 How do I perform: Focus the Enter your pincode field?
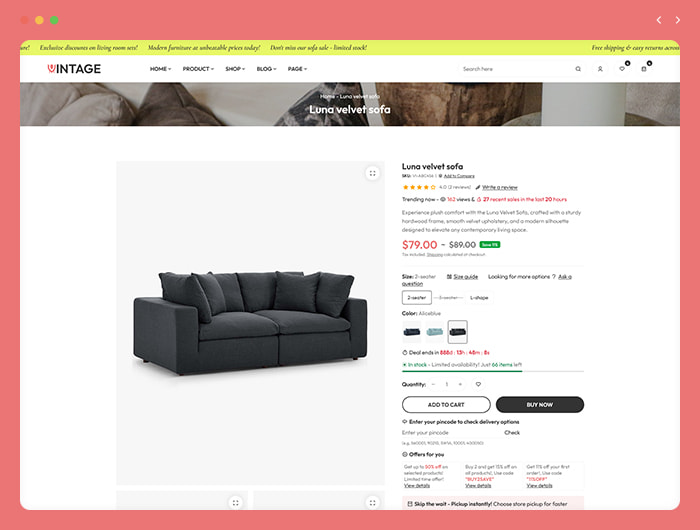click(451, 433)
